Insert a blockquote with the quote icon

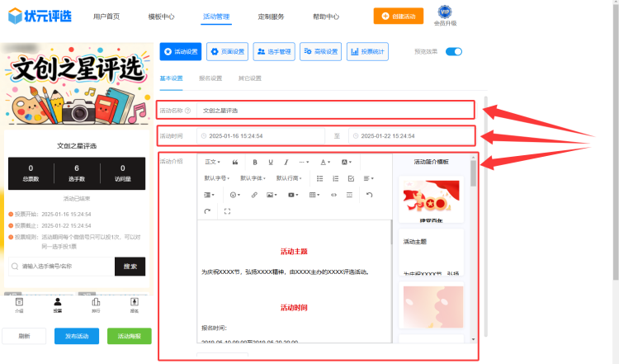[235, 163]
